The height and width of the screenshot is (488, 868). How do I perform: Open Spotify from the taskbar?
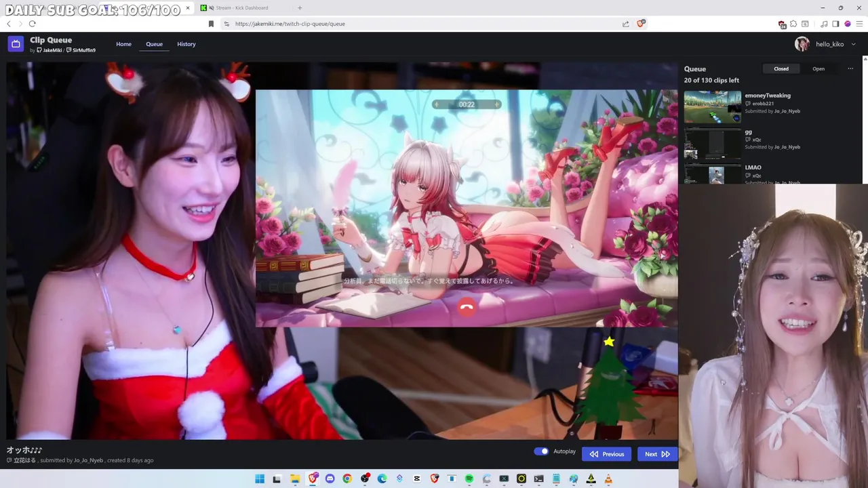click(x=469, y=479)
